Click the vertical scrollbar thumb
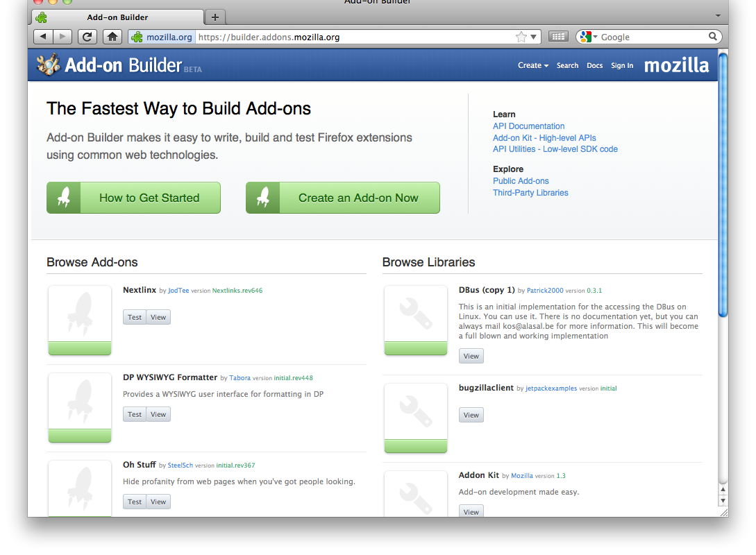 [723, 185]
